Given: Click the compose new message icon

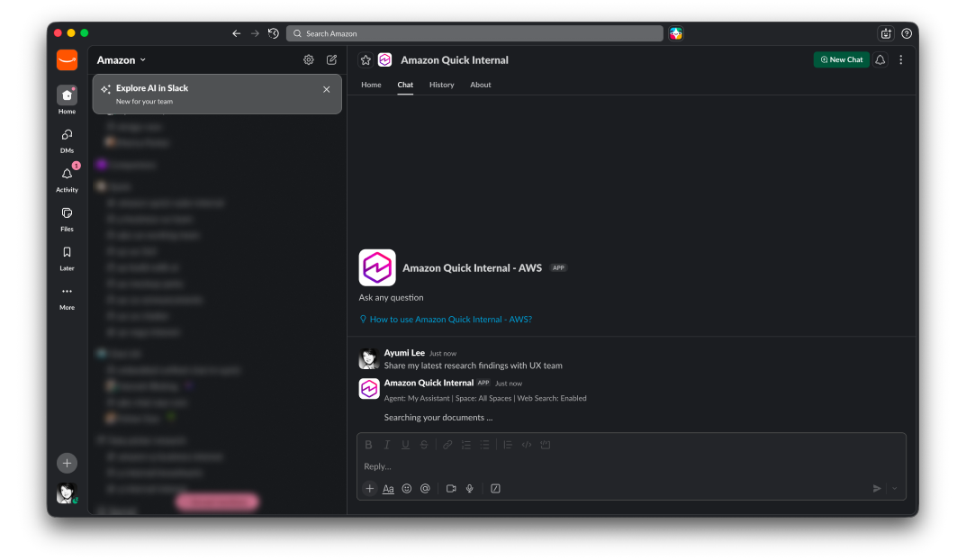Looking at the screenshot, I should pos(331,60).
